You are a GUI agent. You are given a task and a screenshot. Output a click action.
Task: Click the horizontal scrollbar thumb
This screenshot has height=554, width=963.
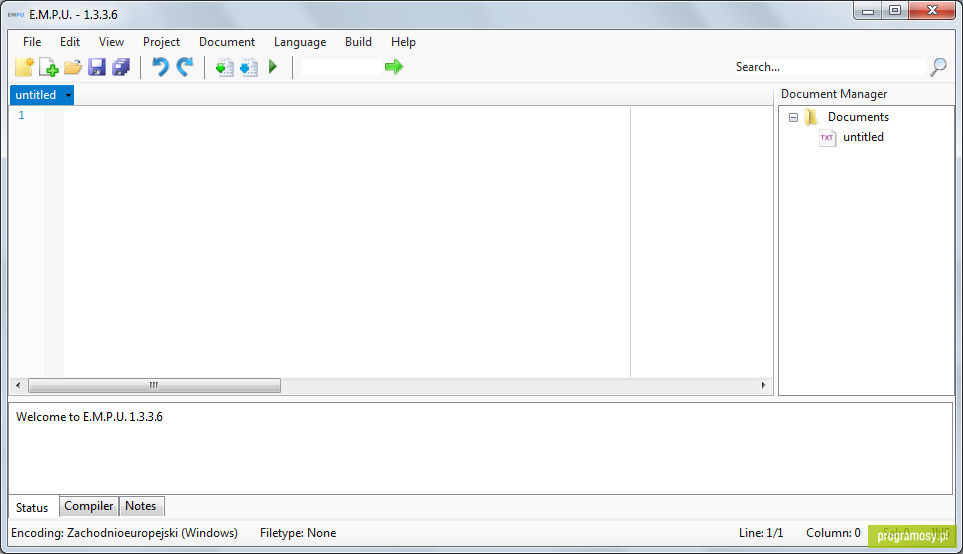point(154,385)
